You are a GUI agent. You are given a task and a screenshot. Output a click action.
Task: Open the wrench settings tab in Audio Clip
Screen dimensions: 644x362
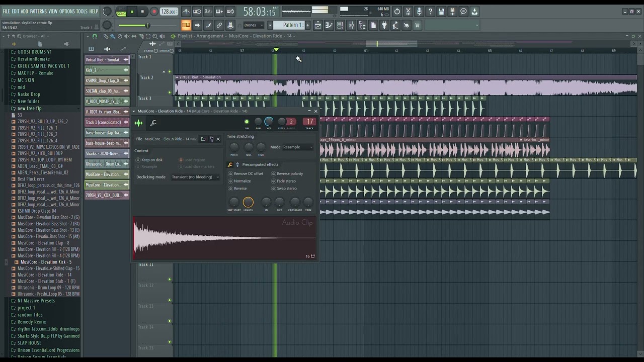153,123
